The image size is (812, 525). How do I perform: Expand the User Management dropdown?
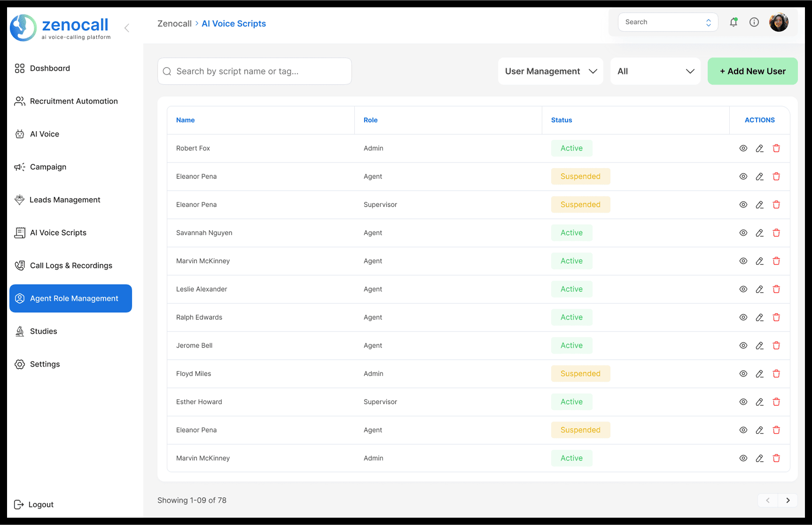pos(550,71)
